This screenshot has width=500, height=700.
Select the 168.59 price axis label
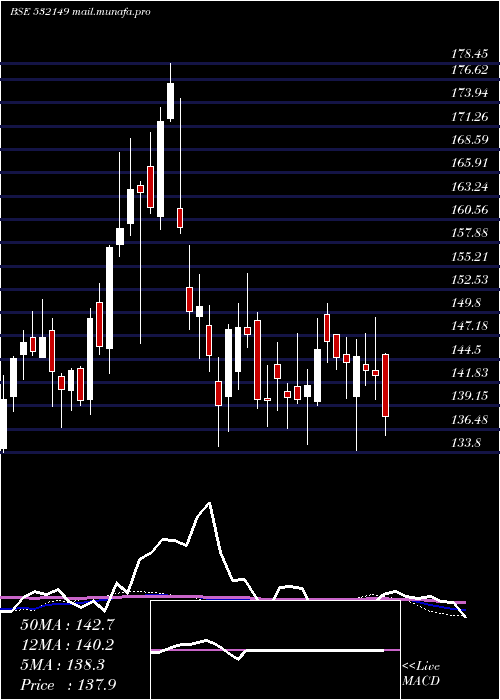[x=469, y=140]
